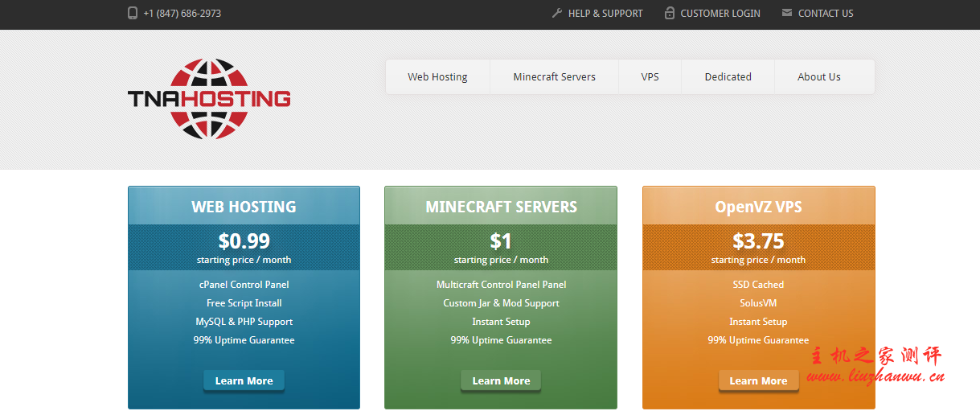Open the About Us menu item
This screenshot has height=411, width=980.
click(818, 77)
